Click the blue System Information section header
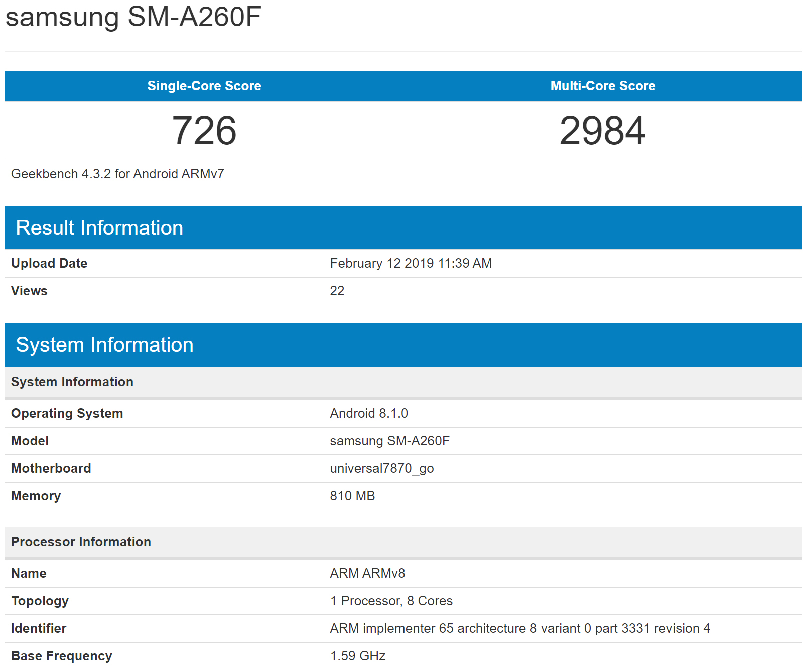The image size is (807, 672). coord(104,345)
